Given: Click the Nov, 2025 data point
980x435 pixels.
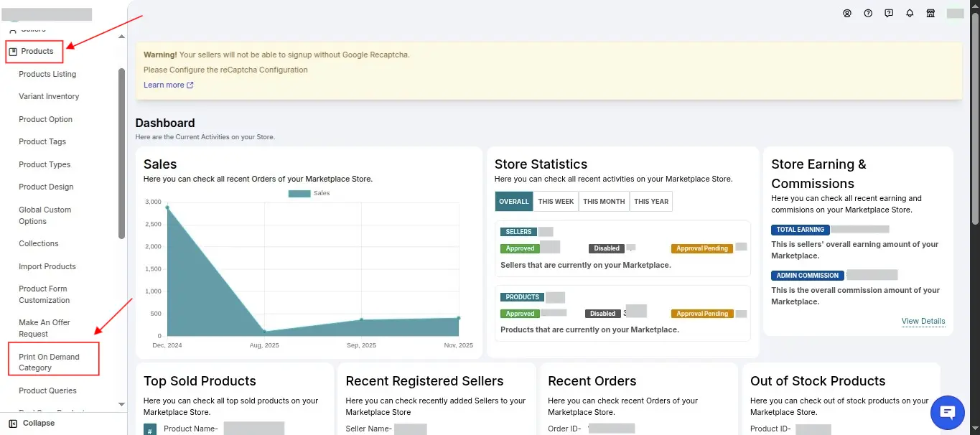Looking at the screenshot, I should (458, 318).
